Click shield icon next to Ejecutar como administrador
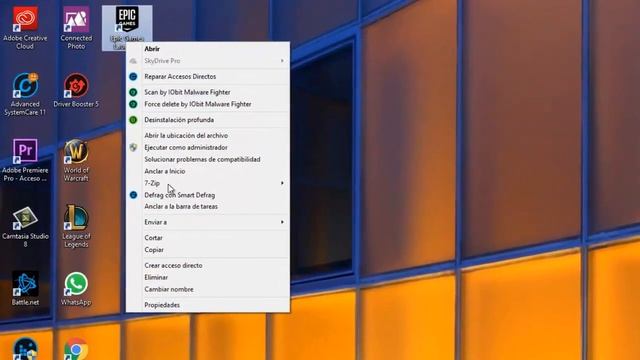Viewport: 640px width, 360px height. [x=133, y=147]
